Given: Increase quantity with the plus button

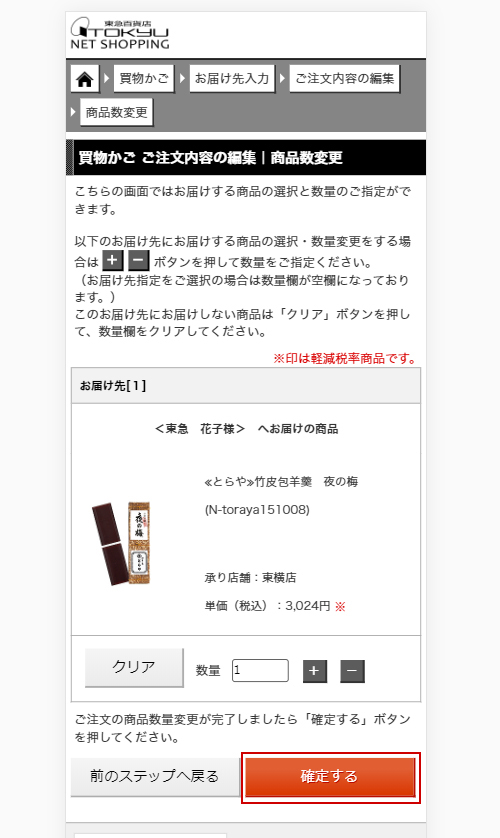Looking at the screenshot, I should (315, 671).
